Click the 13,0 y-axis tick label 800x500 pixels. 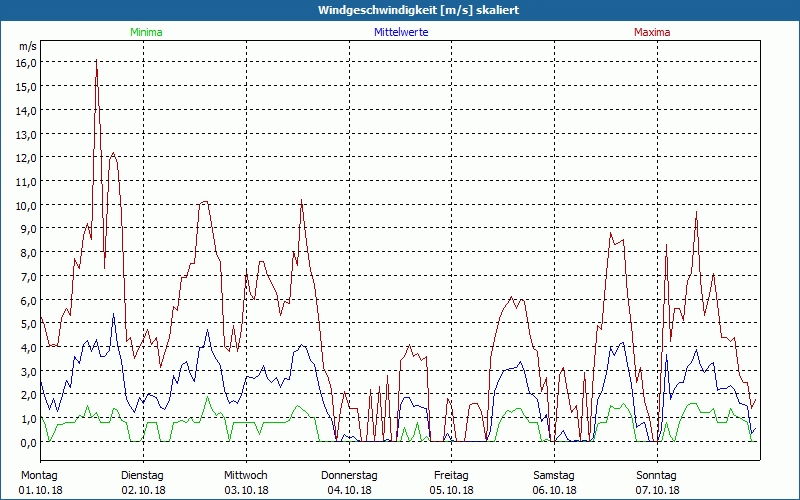[x=26, y=134]
